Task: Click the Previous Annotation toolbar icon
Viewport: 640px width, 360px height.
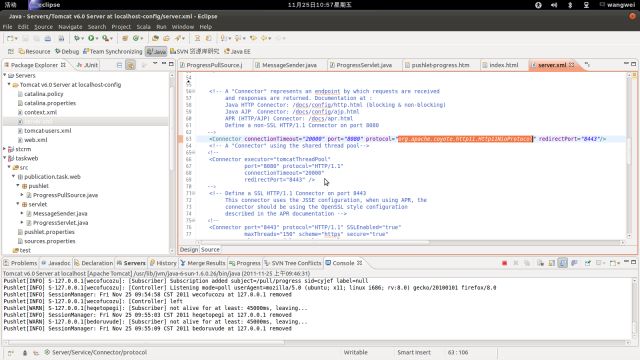Action: 238,38
